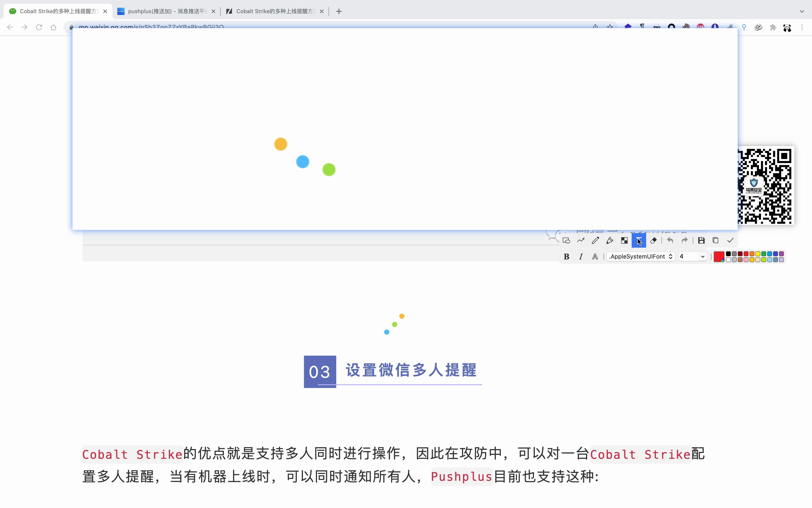Open the panda profile avatar menu
Image resolution: width=812 pixels, height=508 pixels.
coord(787,27)
